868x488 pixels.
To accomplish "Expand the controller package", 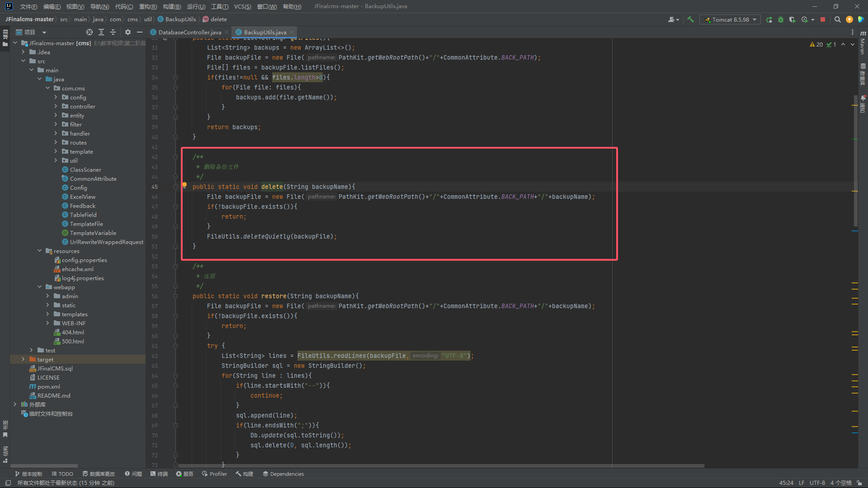I will click(56, 106).
